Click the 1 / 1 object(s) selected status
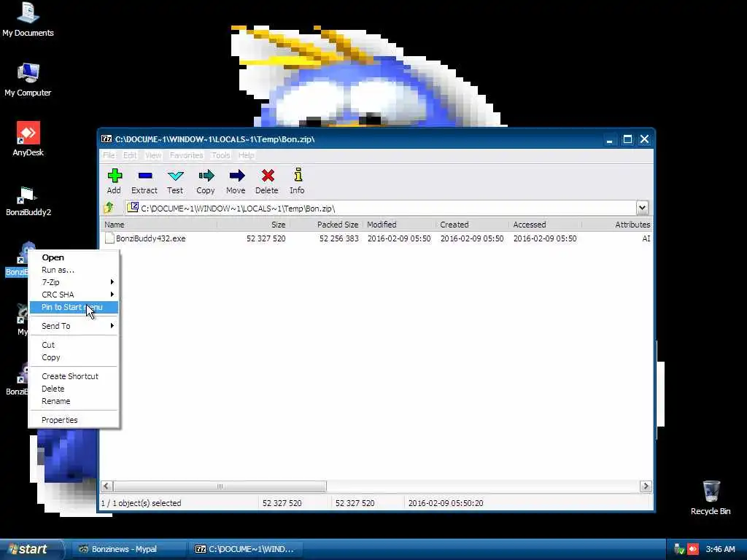747x560 pixels. (x=141, y=503)
